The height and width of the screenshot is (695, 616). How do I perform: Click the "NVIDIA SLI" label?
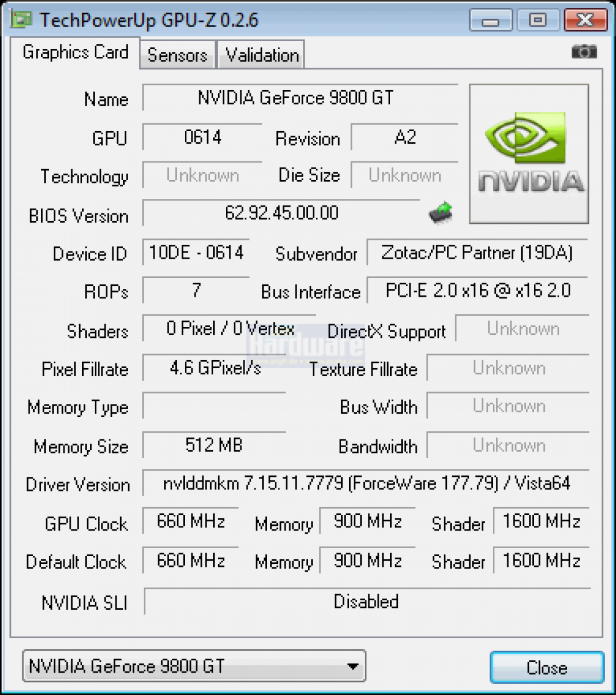[x=85, y=603]
